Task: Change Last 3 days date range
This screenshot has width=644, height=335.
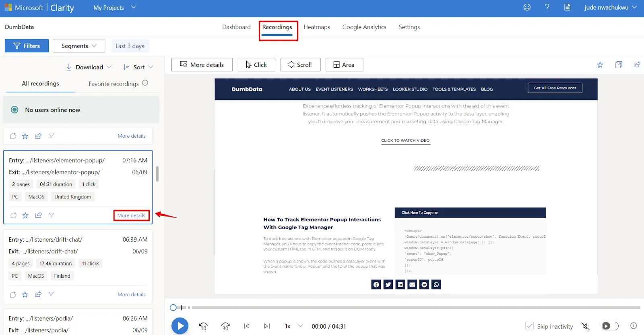Action: tap(130, 46)
